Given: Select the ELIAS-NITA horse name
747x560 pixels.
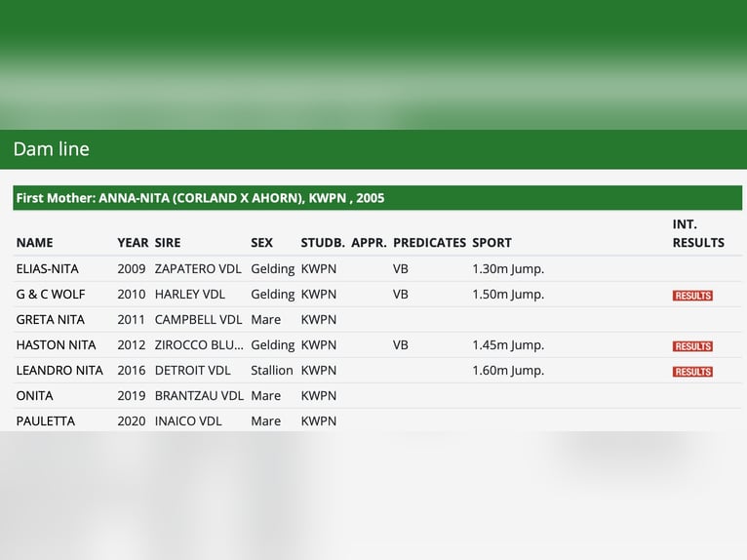Looking at the screenshot, I should 47,269.
